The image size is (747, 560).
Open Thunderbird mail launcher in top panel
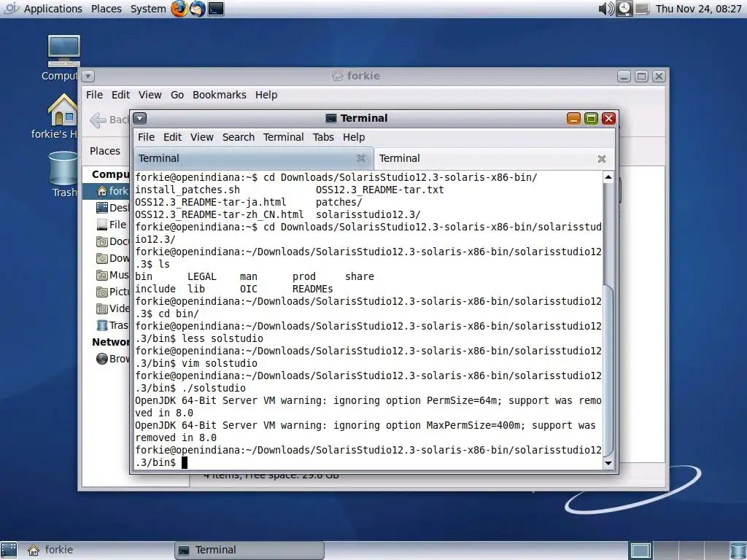[197, 9]
